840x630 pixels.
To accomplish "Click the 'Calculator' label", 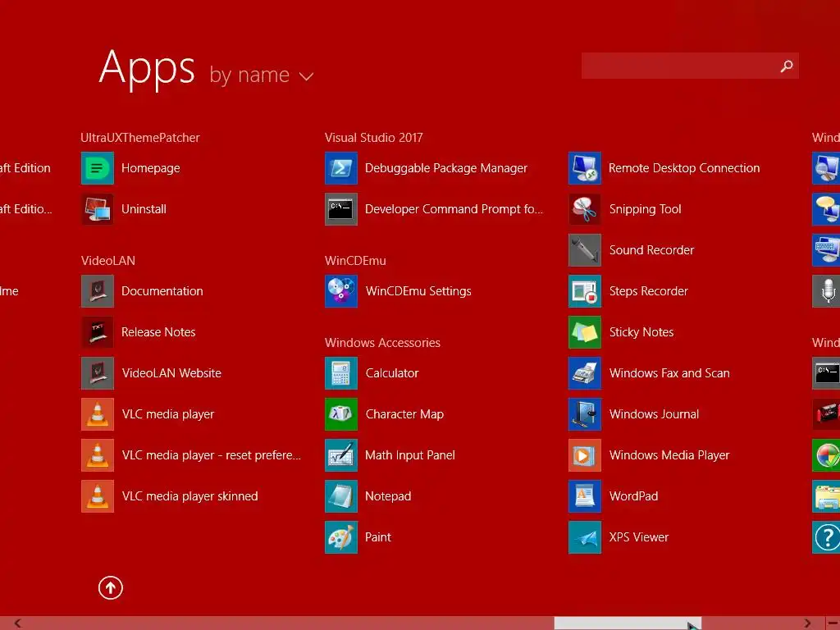I will [x=391, y=373].
